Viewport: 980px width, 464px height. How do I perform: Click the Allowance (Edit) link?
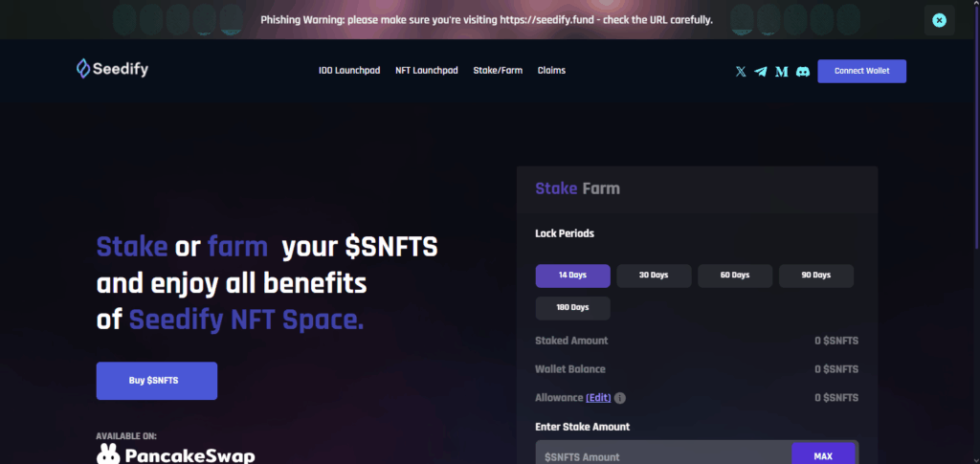point(598,398)
